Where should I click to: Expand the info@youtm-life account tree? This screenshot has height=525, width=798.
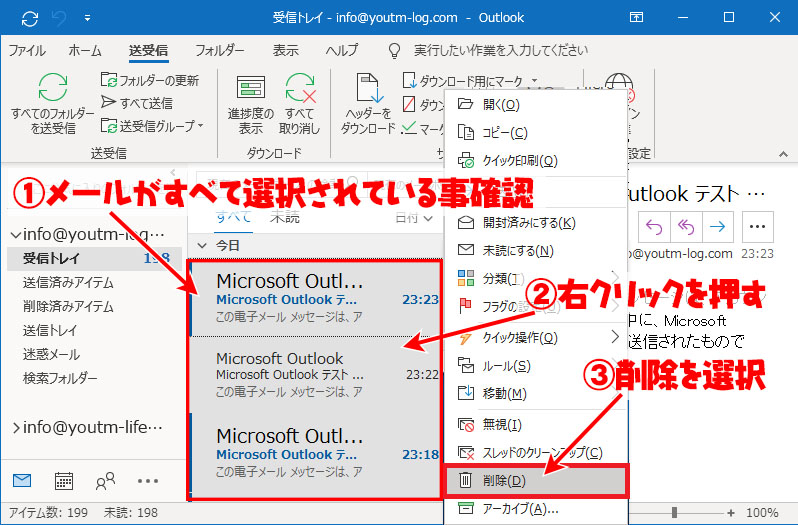pyautogui.click(x=16, y=428)
